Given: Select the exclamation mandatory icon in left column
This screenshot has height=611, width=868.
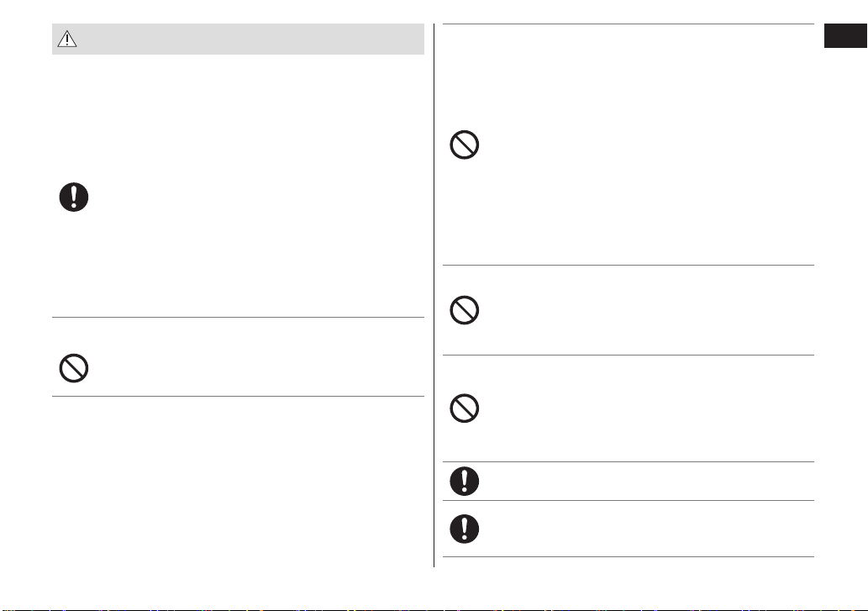Looking at the screenshot, I should tap(74, 197).
